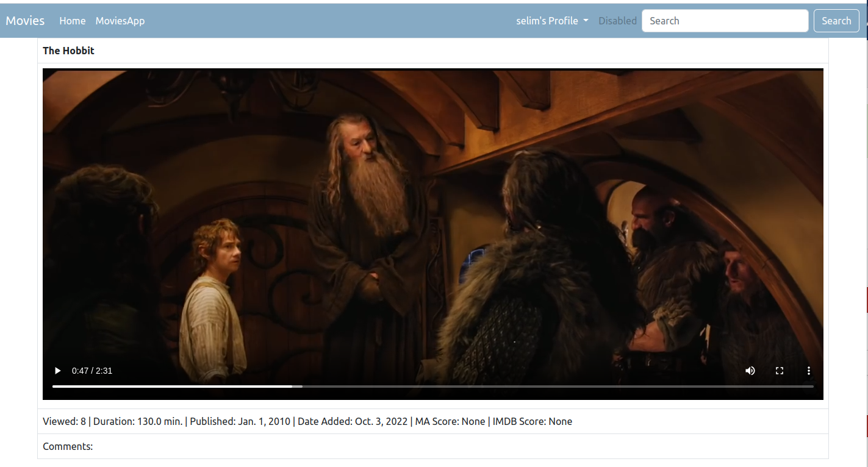
Task: Mute the video volume
Action: [750, 371]
